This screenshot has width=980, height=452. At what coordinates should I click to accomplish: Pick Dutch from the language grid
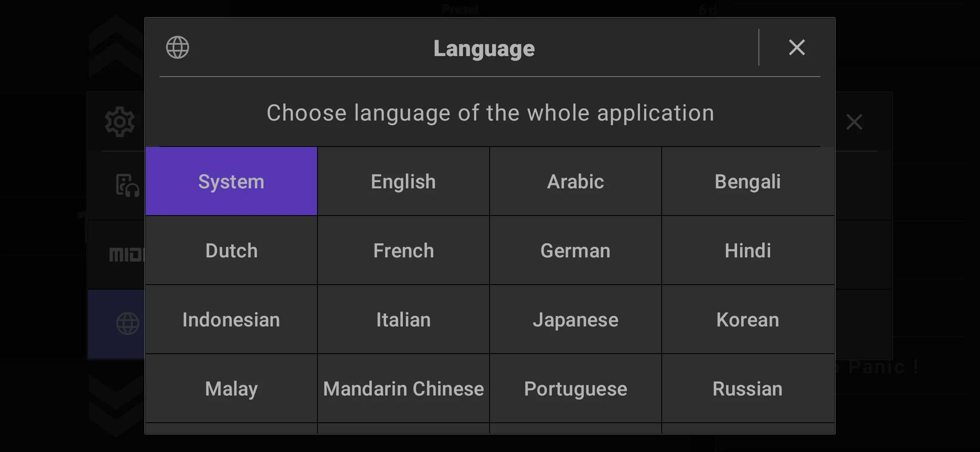pos(231,250)
